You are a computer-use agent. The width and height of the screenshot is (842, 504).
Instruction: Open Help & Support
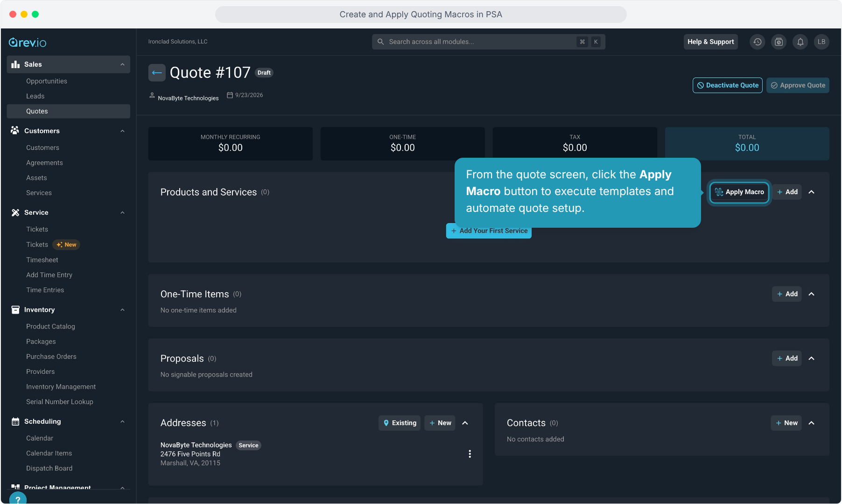click(711, 42)
